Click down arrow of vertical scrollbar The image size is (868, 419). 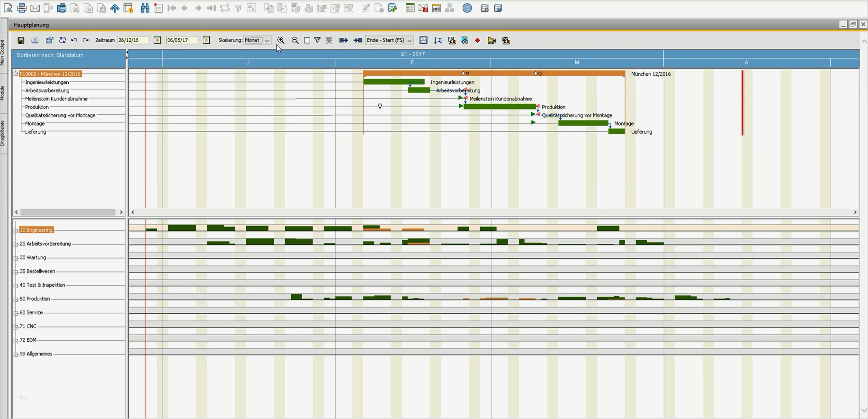(x=864, y=410)
